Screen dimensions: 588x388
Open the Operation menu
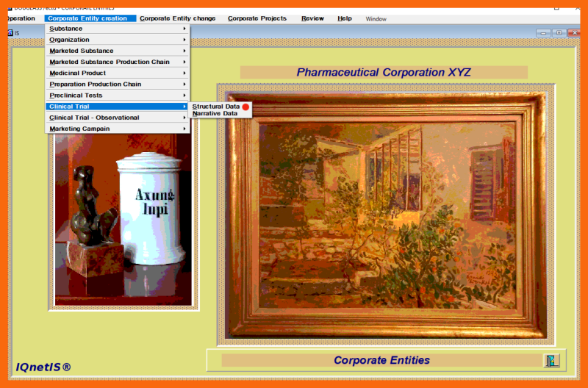pos(21,18)
